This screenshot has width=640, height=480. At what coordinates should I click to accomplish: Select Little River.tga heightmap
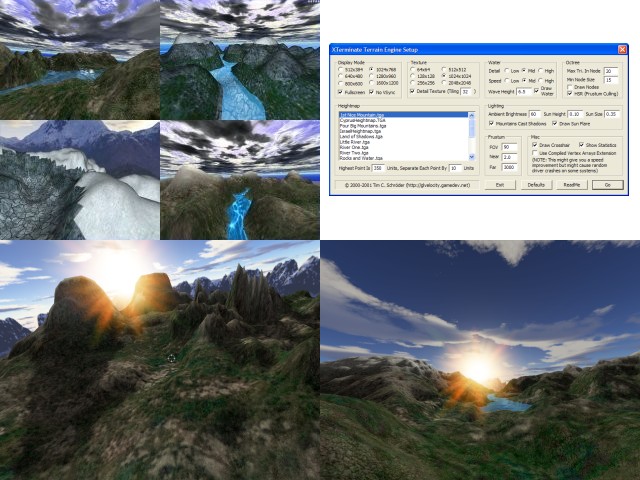click(403, 142)
